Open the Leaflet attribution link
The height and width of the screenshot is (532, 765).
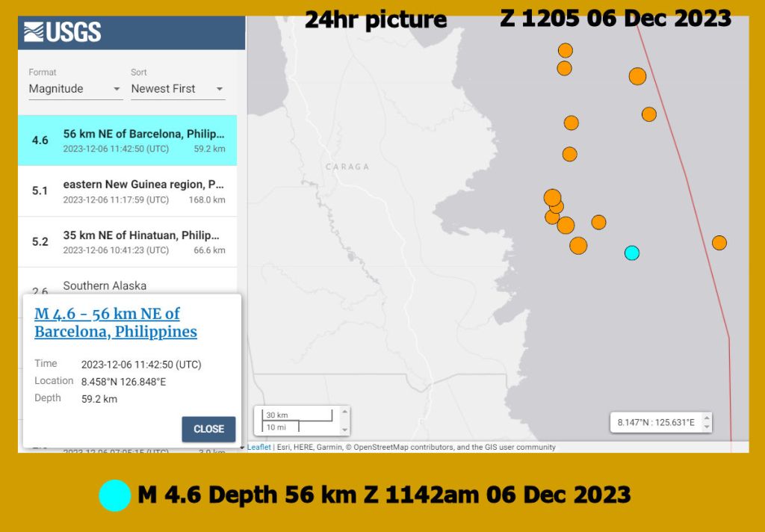point(258,447)
